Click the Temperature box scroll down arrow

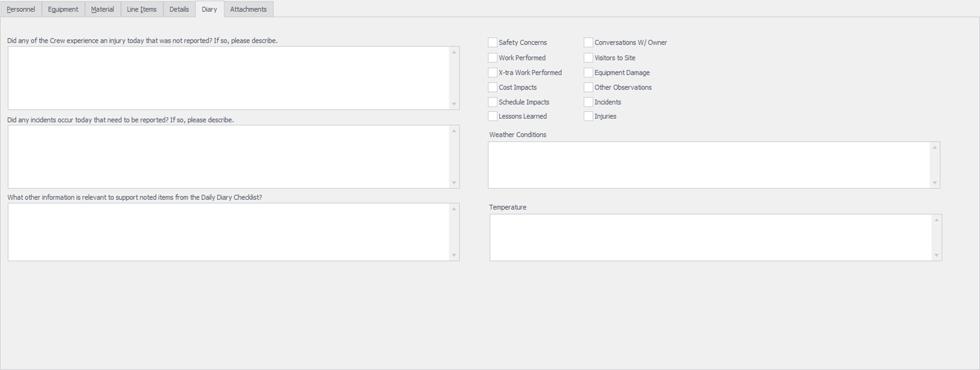pyautogui.click(x=937, y=255)
